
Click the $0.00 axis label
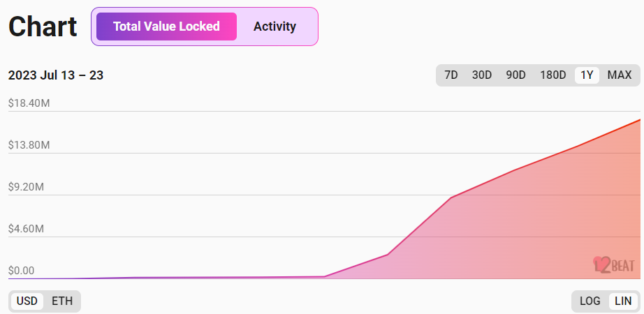click(x=21, y=271)
